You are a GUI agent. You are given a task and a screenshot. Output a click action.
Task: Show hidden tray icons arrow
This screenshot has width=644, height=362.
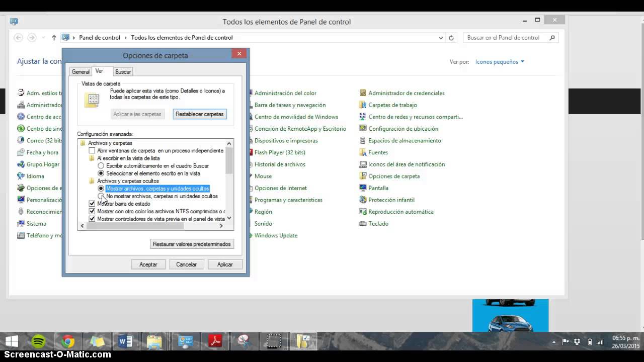[554, 342]
